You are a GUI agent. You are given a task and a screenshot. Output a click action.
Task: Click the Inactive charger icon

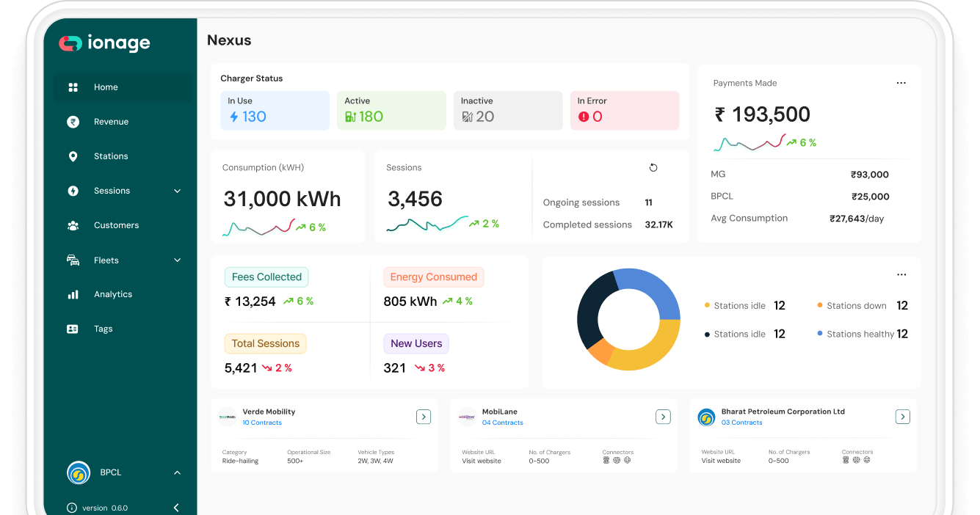click(467, 117)
